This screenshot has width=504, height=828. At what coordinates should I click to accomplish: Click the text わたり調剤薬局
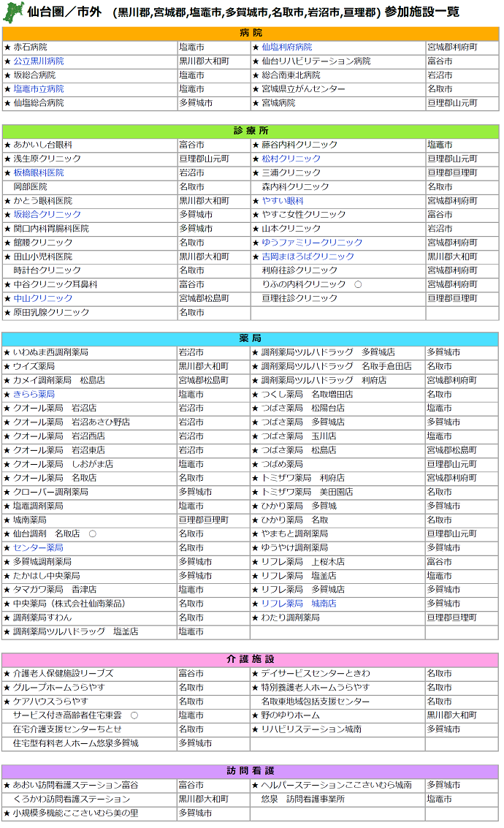tap(291, 618)
